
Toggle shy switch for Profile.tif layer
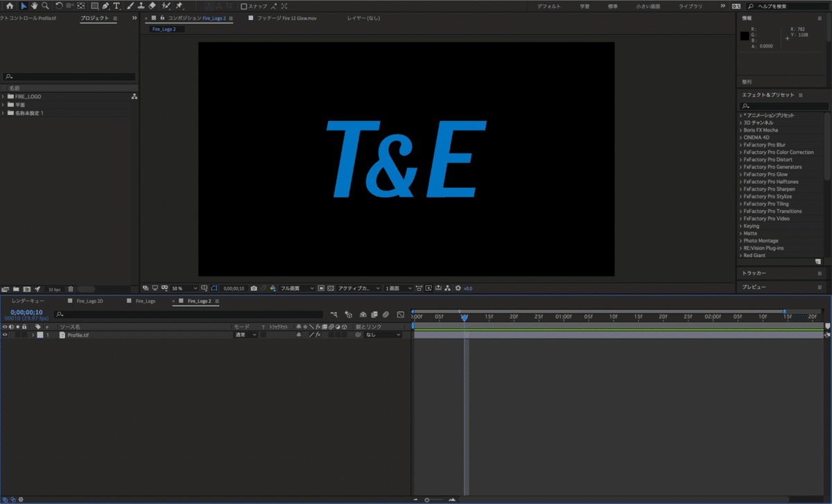click(x=298, y=334)
